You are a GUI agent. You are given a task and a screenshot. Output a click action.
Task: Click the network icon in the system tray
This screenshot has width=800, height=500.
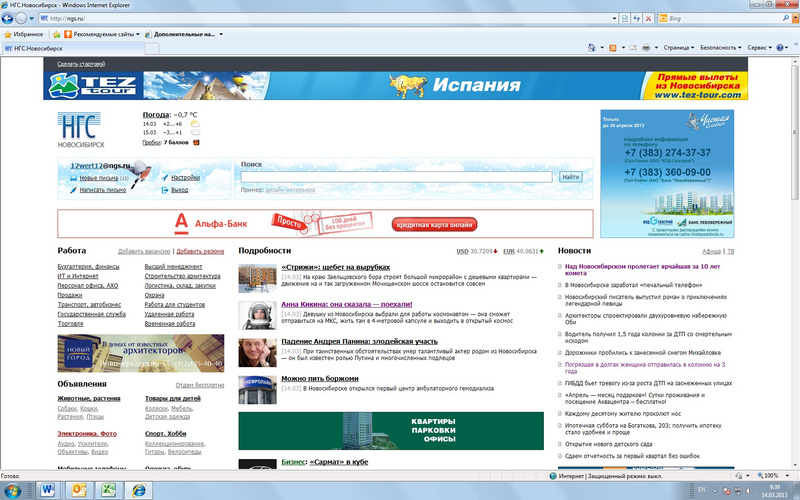(739, 491)
